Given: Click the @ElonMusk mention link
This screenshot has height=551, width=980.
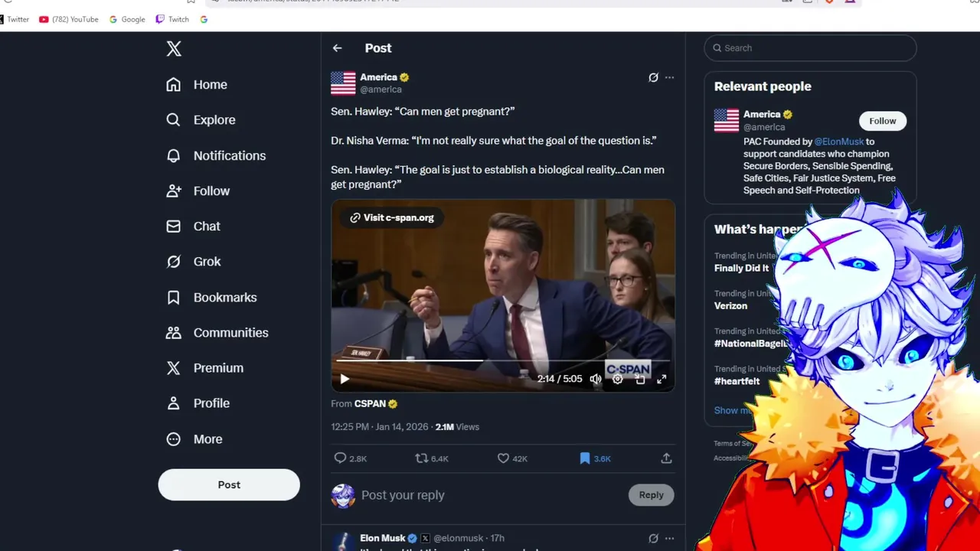Looking at the screenshot, I should (x=839, y=142).
